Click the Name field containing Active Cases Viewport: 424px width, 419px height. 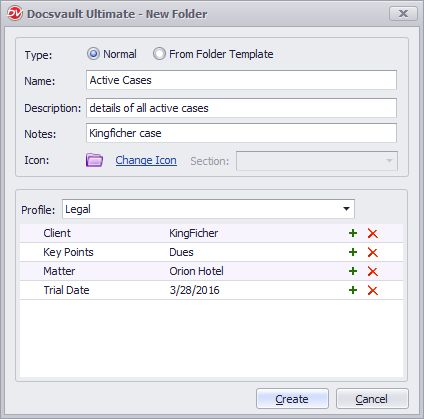[x=241, y=80]
